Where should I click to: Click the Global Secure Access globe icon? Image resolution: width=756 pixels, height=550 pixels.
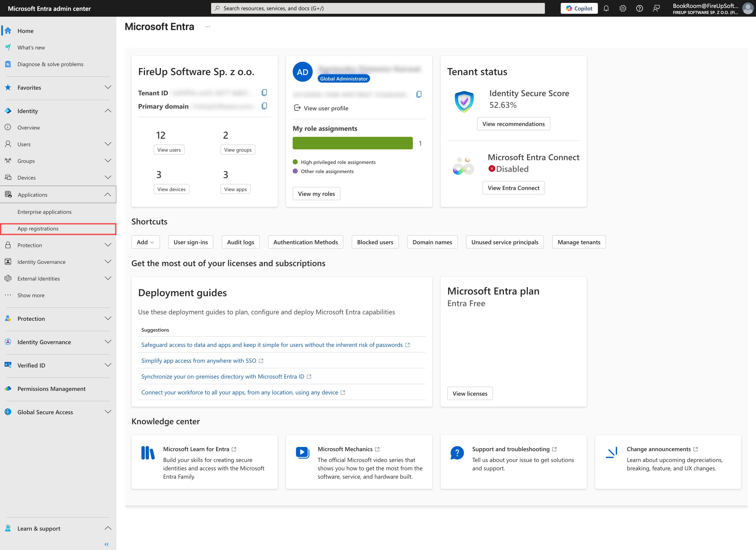[8, 412]
